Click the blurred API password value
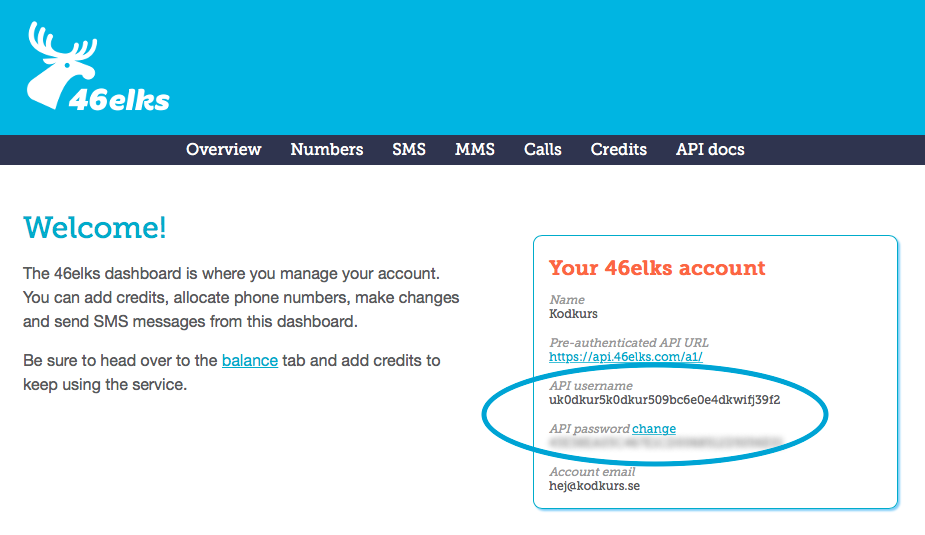This screenshot has height=535, width=925. coord(665,442)
